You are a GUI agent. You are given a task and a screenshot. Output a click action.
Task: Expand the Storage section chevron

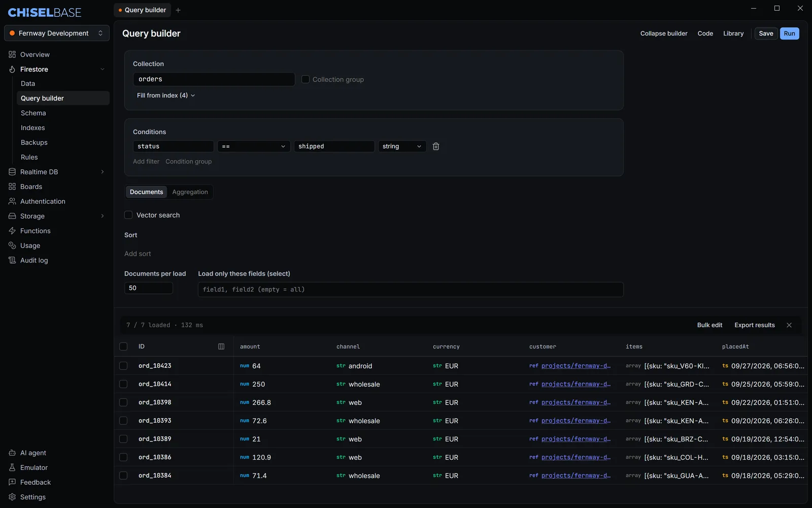pos(103,216)
